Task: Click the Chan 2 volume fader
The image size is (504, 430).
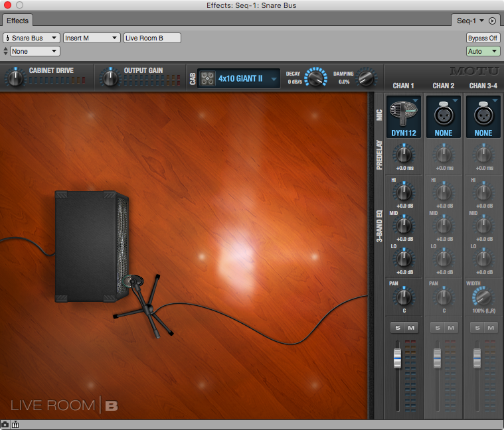Action: (437, 358)
